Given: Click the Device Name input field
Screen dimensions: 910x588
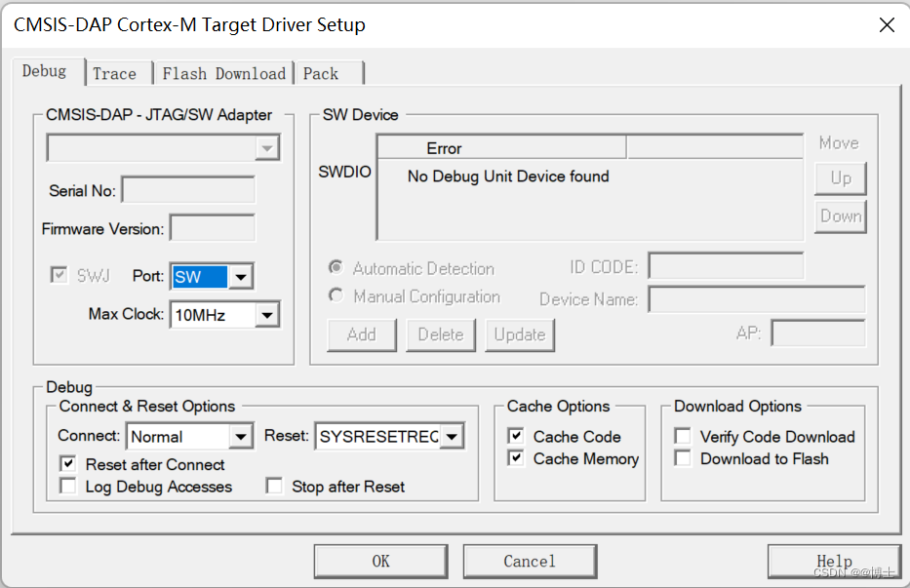Looking at the screenshot, I should click(757, 299).
